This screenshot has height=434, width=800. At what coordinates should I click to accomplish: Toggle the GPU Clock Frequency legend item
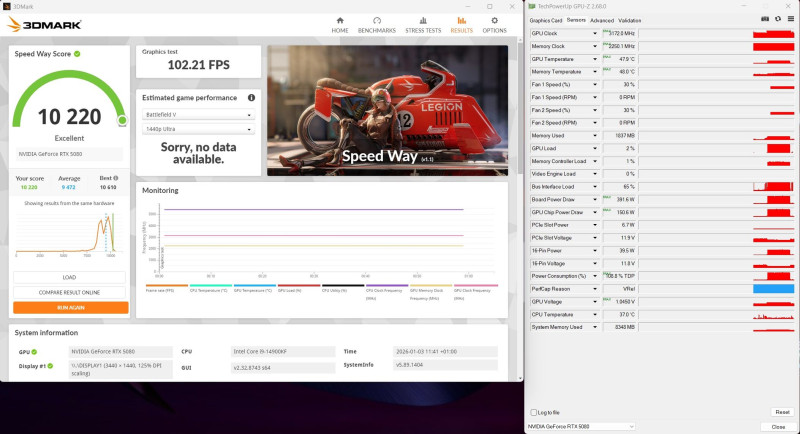pos(476,292)
